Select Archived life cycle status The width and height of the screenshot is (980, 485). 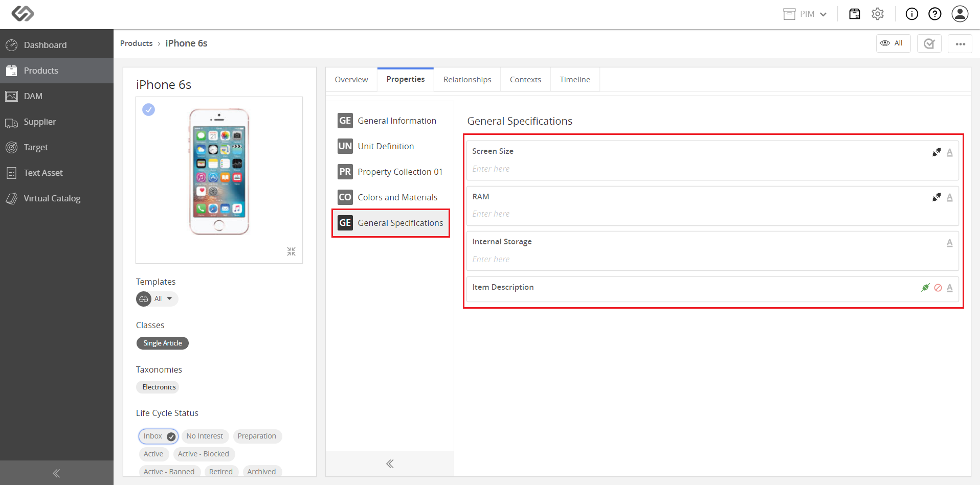coord(261,472)
